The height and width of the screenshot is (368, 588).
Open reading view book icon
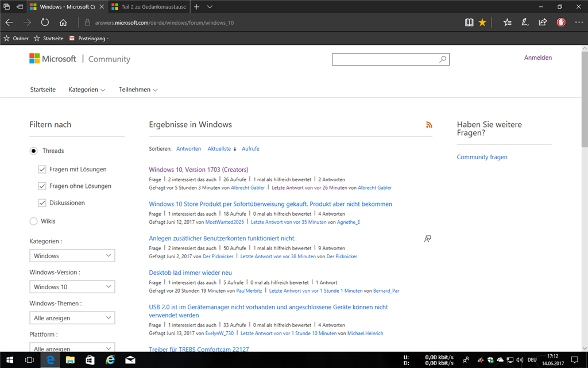click(x=469, y=22)
